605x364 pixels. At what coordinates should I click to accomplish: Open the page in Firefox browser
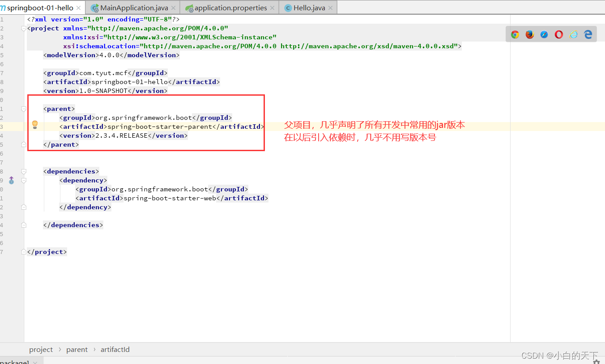click(530, 34)
